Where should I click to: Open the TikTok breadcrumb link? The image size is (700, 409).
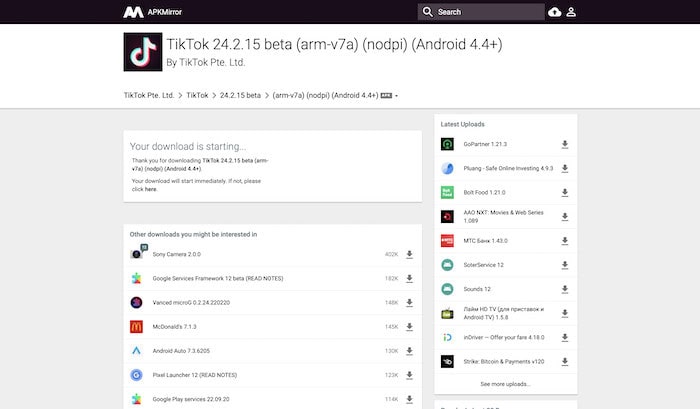point(197,95)
